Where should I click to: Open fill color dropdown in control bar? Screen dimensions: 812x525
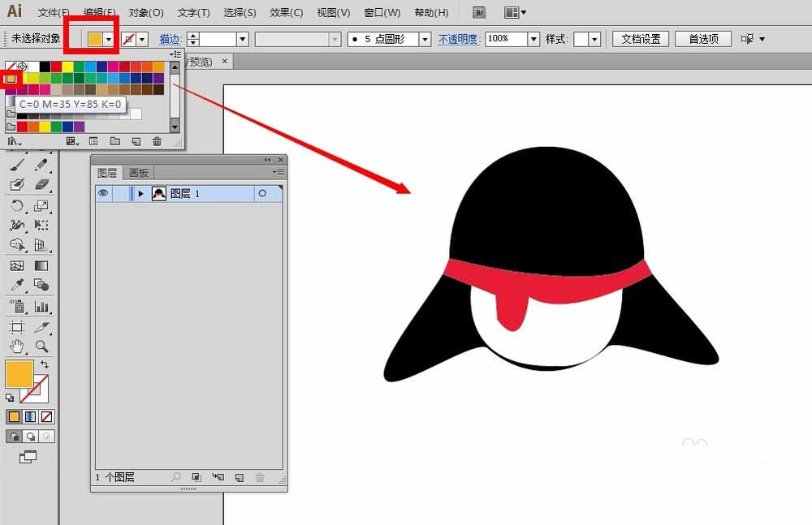pos(109,39)
